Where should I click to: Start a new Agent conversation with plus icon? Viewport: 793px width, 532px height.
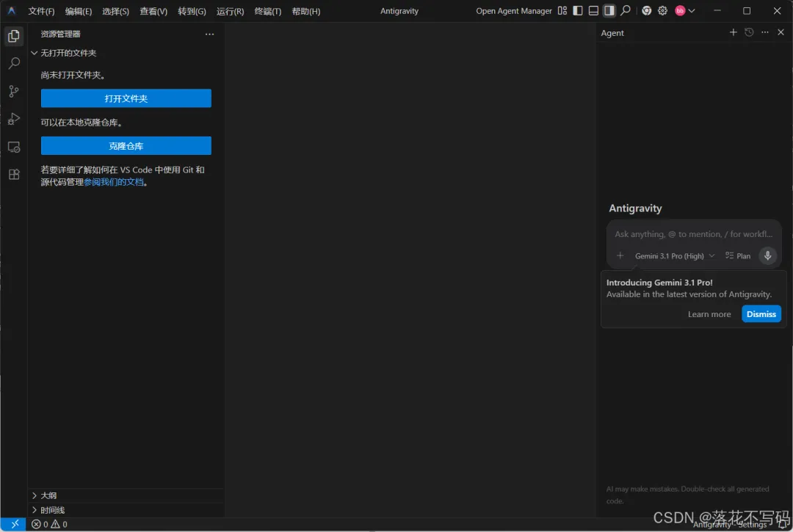733,32
